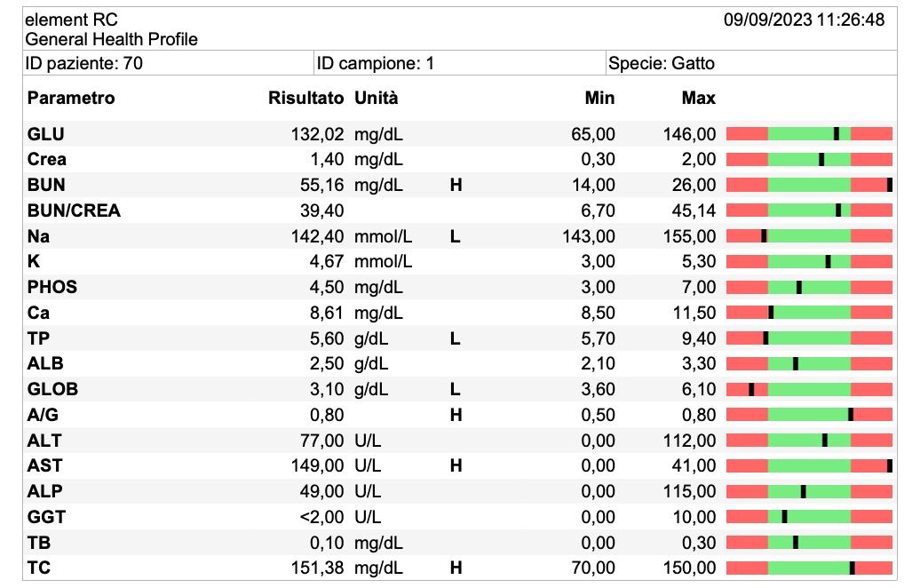The width and height of the screenshot is (920, 588).
Task: Click the BUN result value 55,16
Action: pyautogui.click(x=321, y=185)
